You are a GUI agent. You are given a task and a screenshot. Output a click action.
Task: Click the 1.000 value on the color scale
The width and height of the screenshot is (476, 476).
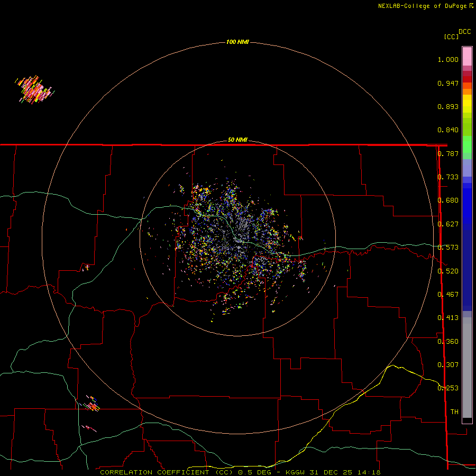click(448, 59)
